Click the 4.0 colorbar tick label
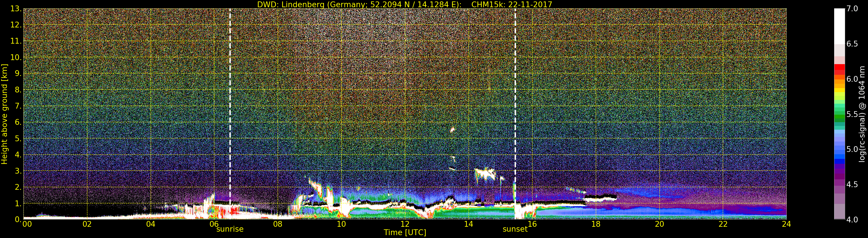 pos(852,220)
